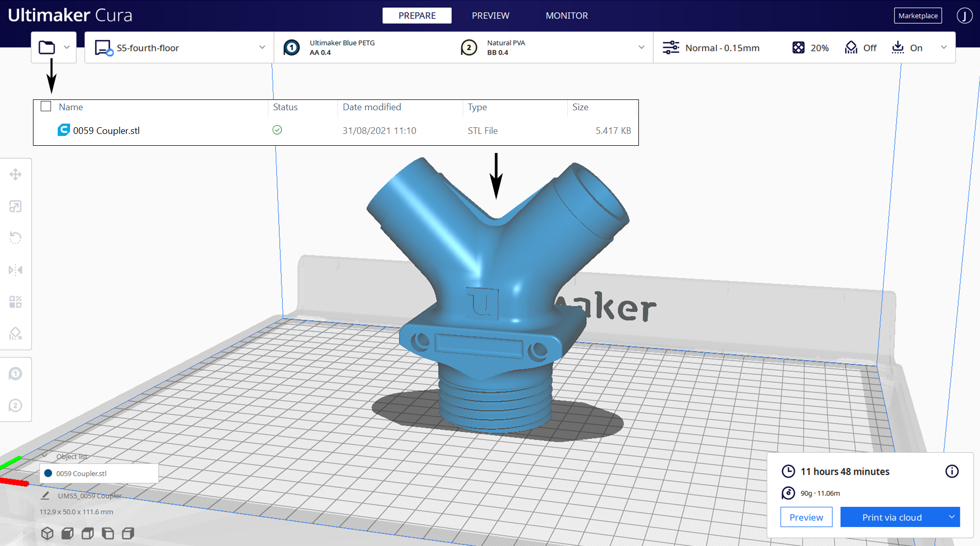This screenshot has height=546, width=980.
Task: Open the file folder dropdown arrow
Action: click(x=66, y=47)
